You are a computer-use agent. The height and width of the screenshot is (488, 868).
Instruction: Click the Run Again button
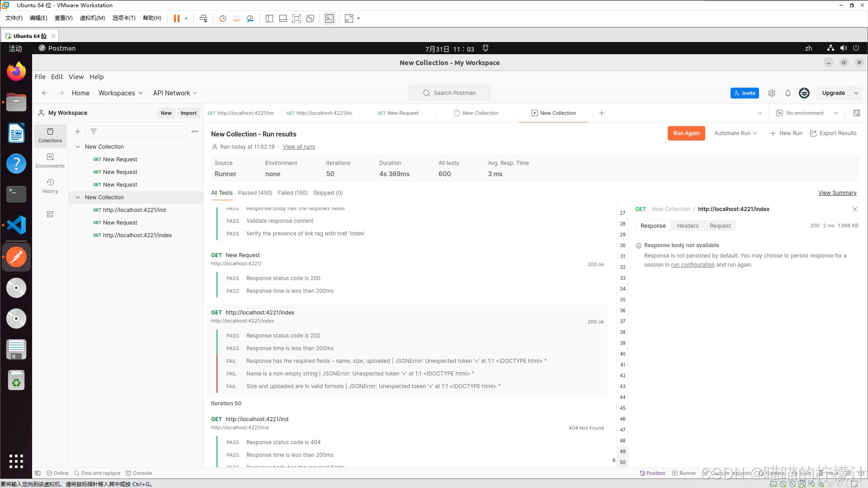point(686,133)
